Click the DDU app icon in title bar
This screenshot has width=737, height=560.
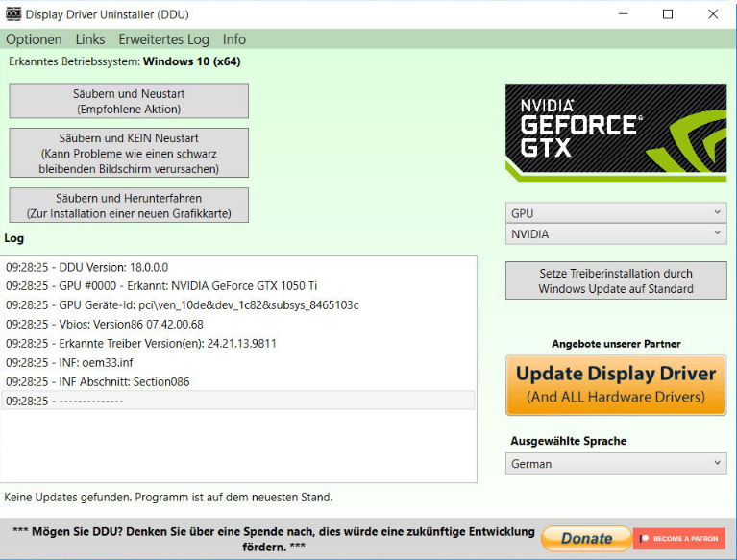click(13, 14)
